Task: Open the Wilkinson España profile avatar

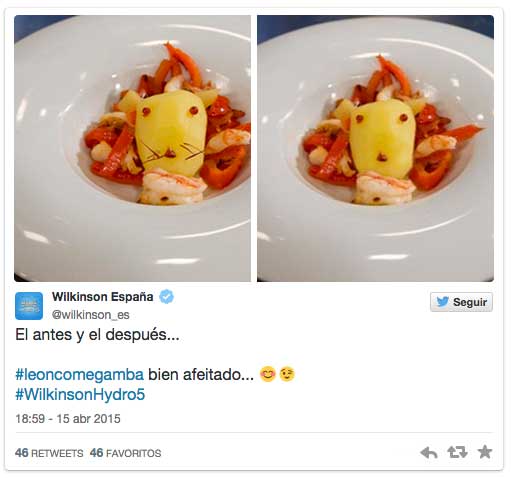Action: pos(29,306)
